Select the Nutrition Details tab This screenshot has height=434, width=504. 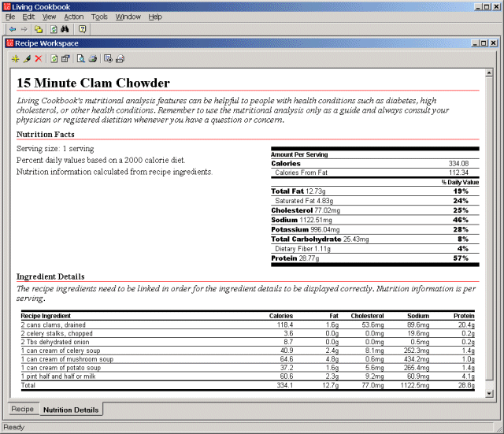(71, 410)
